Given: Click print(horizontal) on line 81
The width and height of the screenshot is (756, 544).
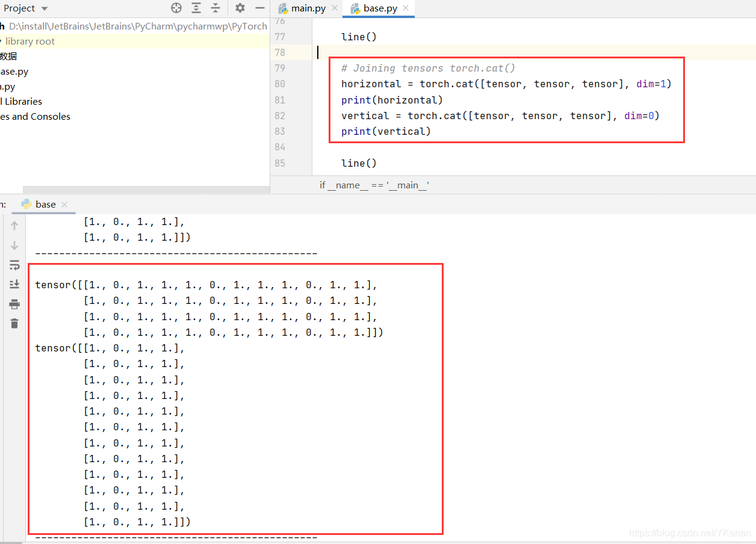Looking at the screenshot, I should pyautogui.click(x=392, y=100).
